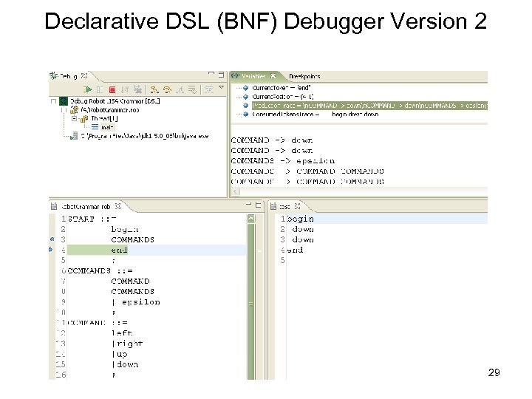Click the first 'COMMAND -> down' detail line
Screen dimensions: 532x399
(272, 140)
